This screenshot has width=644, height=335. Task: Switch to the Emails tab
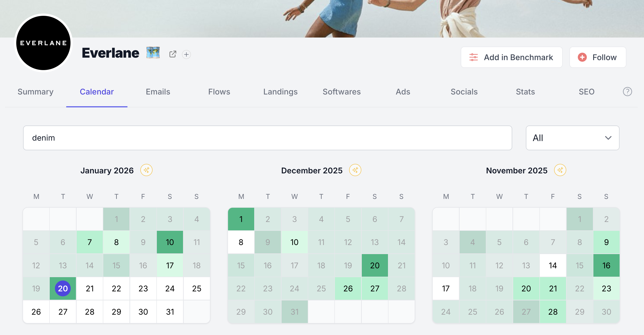158,92
